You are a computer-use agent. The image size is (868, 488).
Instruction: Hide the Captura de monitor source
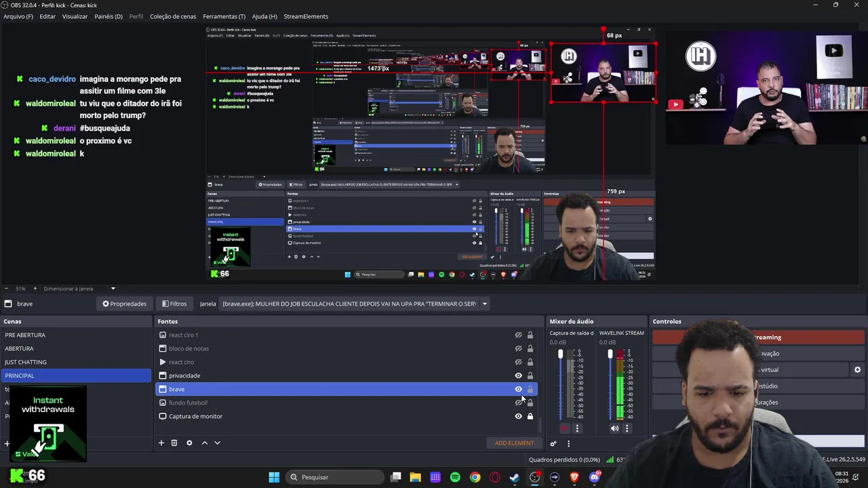(518, 416)
